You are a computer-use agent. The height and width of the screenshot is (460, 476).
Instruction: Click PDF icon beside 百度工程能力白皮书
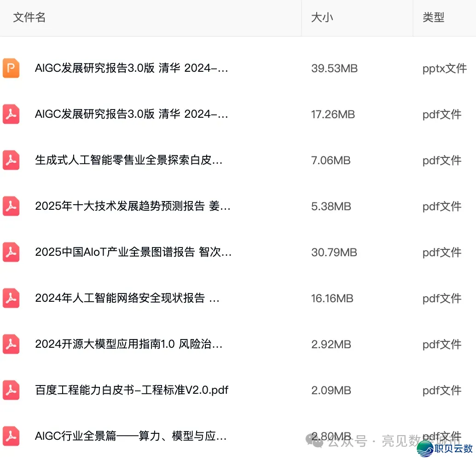click(11, 390)
